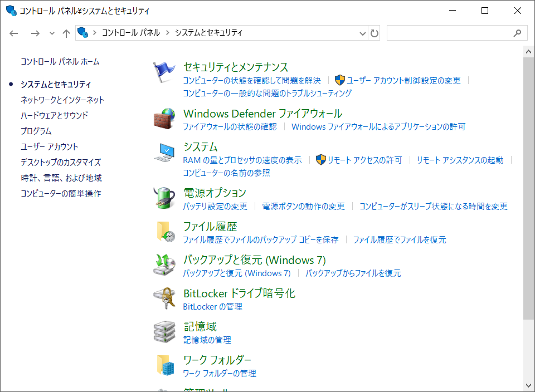Click ワーク フォルダーの管理
535x392 pixels.
click(220, 373)
